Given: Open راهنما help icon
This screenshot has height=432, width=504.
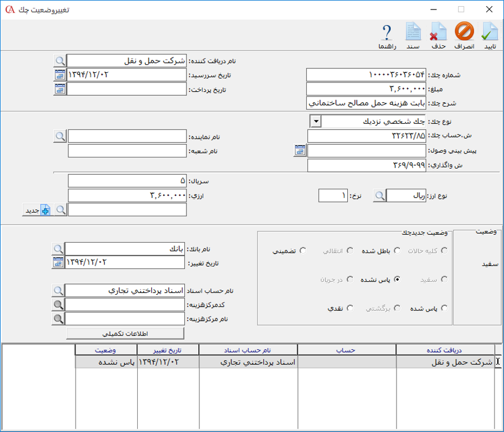Looking at the screenshot, I should (x=387, y=34).
